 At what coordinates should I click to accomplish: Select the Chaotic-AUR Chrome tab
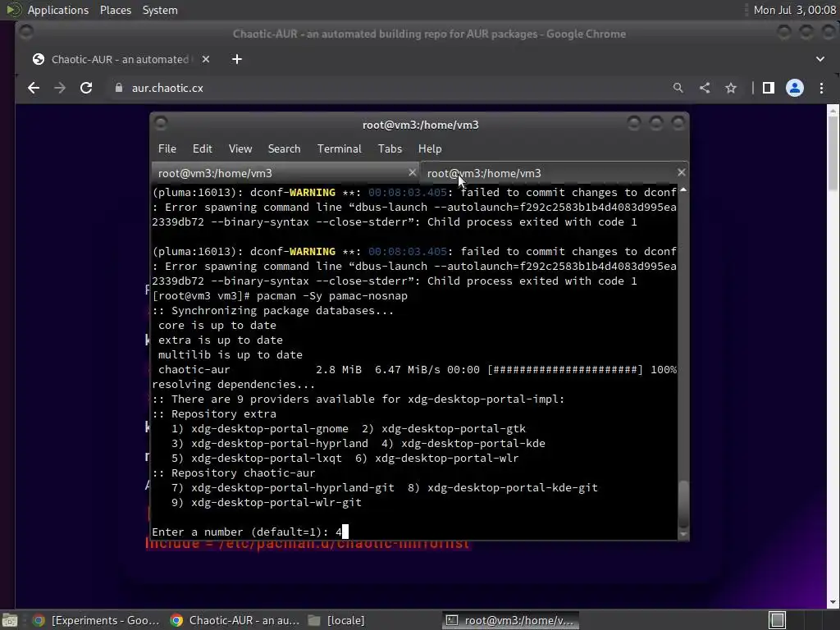point(121,59)
